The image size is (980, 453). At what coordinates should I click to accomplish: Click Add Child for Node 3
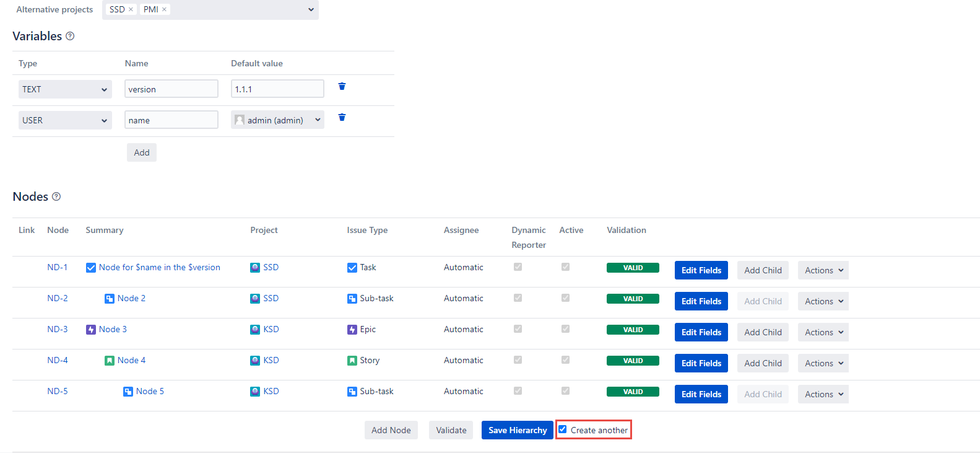click(763, 332)
